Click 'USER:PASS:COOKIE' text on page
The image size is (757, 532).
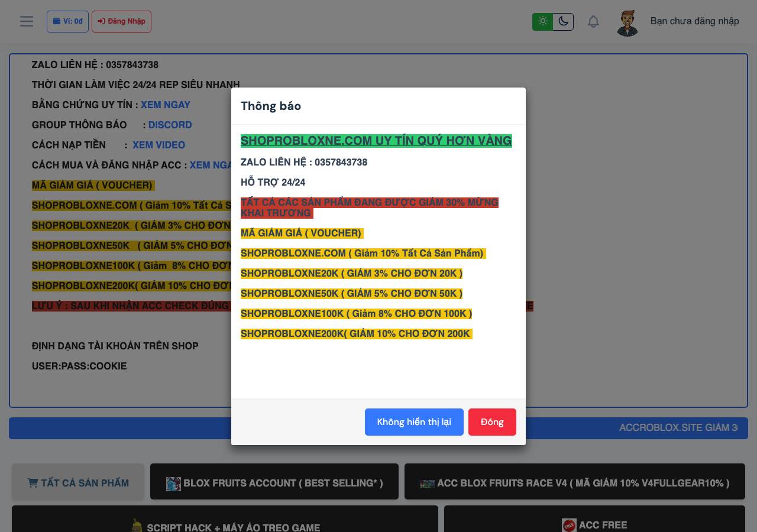tap(79, 366)
